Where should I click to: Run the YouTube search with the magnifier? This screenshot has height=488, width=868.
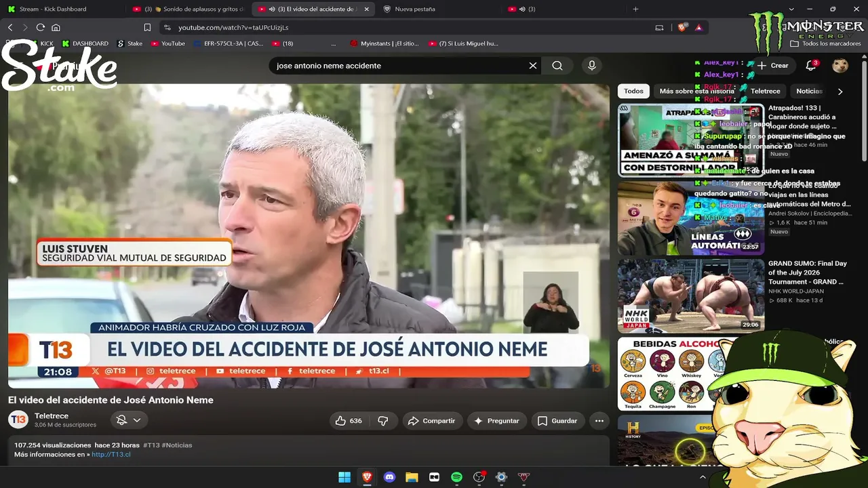[x=557, y=66]
